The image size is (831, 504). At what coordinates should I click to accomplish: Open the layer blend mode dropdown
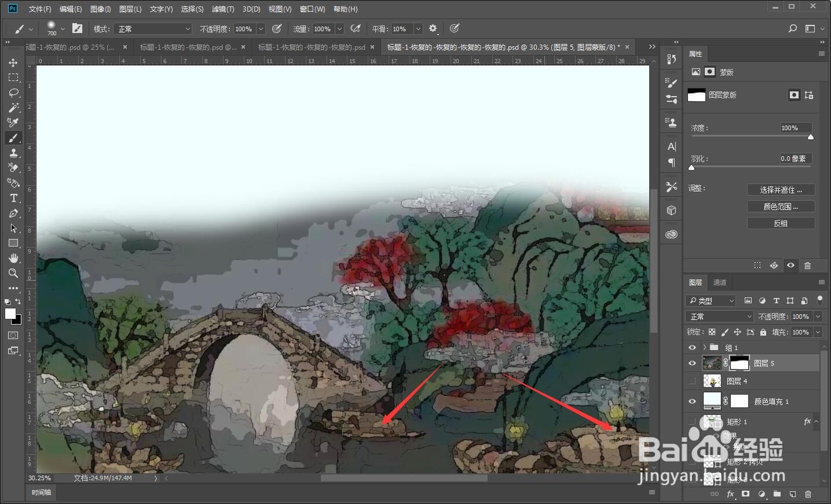[x=719, y=317]
